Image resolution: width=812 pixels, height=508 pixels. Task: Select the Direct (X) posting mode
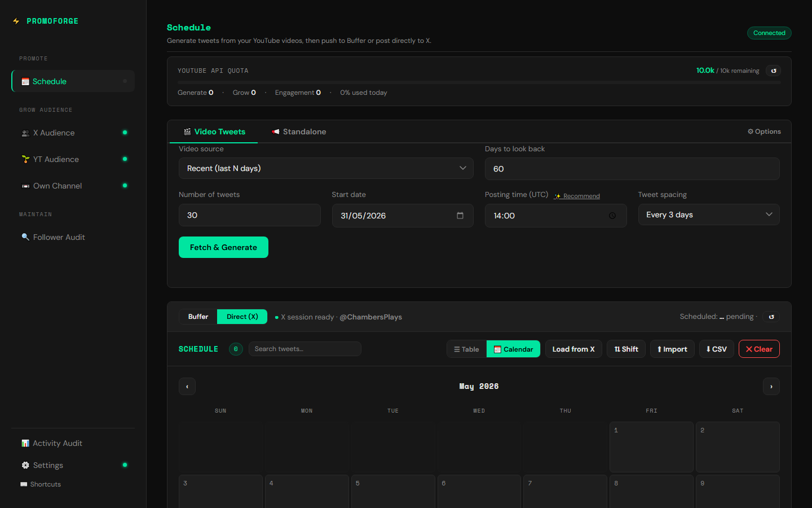click(x=242, y=317)
